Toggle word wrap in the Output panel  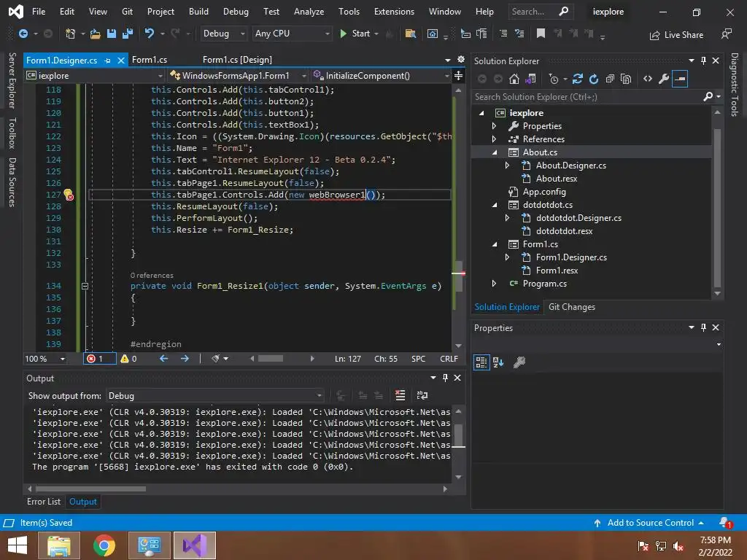[x=422, y=395]
